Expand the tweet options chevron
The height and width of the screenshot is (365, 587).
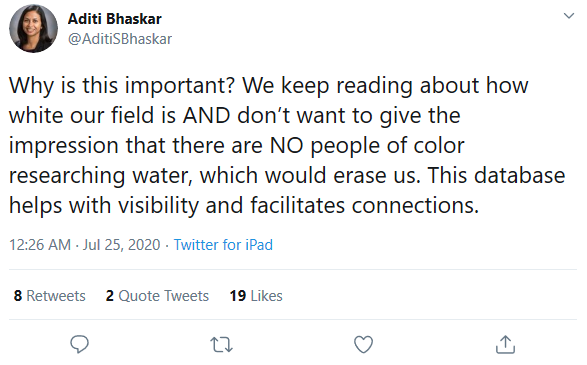(x=569, y=16)
